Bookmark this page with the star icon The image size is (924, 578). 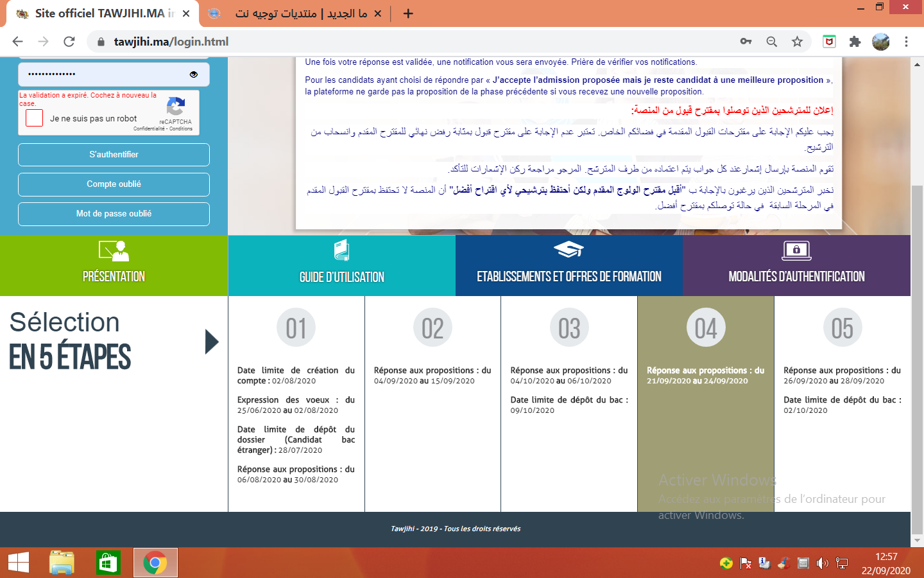click(x=797, y=42)
